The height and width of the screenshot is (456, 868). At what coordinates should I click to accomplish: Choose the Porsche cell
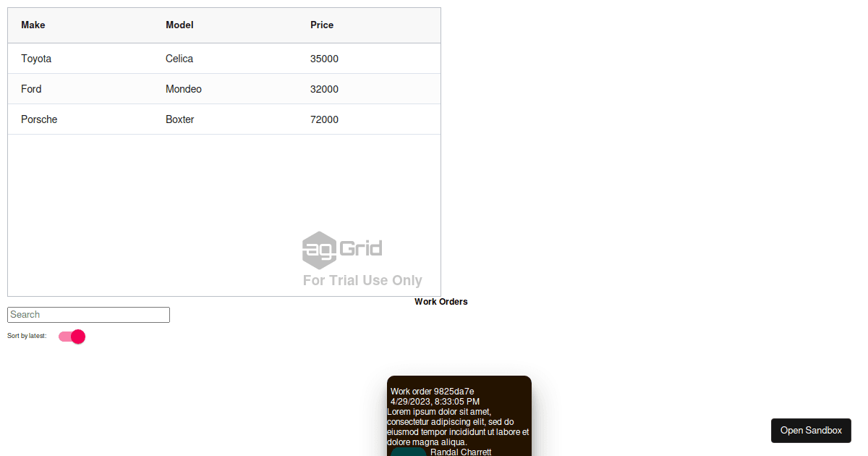click(39, 119)
